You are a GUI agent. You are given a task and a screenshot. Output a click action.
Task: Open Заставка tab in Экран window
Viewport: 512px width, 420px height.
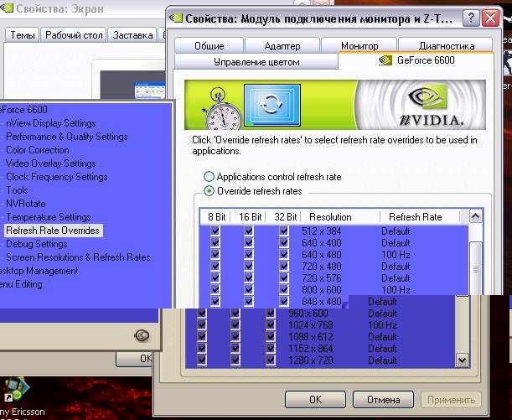pyautogui.click(x=132, y=35)
